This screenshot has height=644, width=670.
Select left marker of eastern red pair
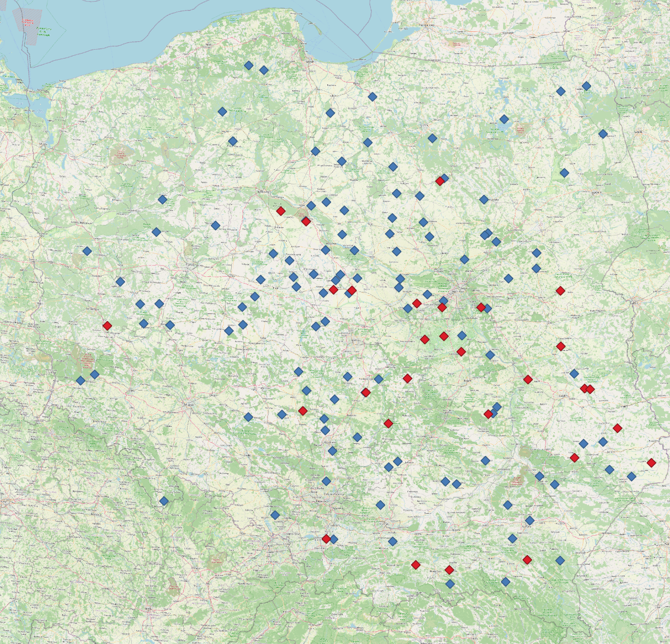click(x=584, y=388)
